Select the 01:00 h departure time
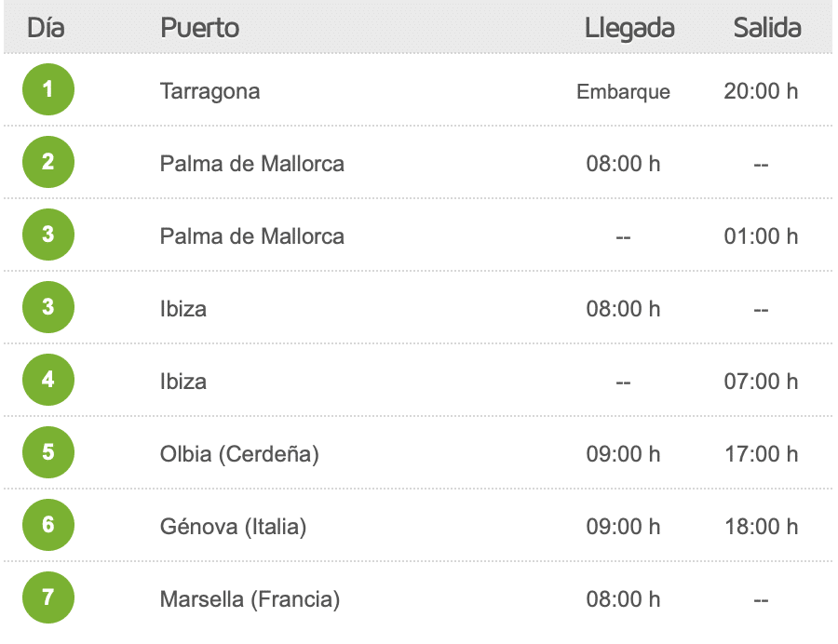 click(761, 236)
